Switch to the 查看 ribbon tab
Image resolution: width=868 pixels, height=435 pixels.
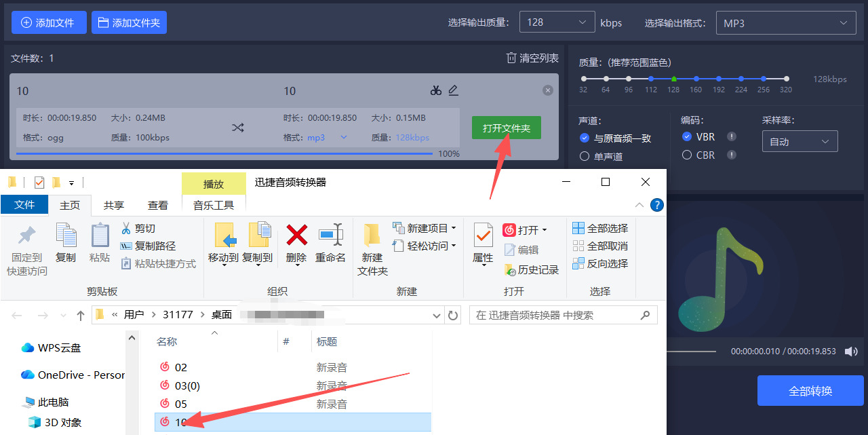click(x=158, y=205)
